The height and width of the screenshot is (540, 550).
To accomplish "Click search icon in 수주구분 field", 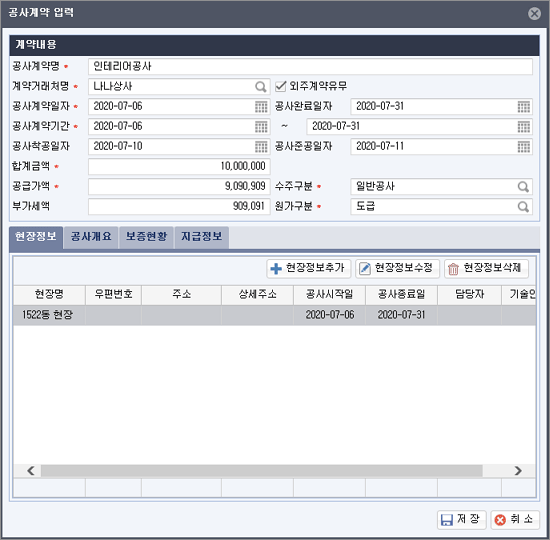I will point(523,187).
